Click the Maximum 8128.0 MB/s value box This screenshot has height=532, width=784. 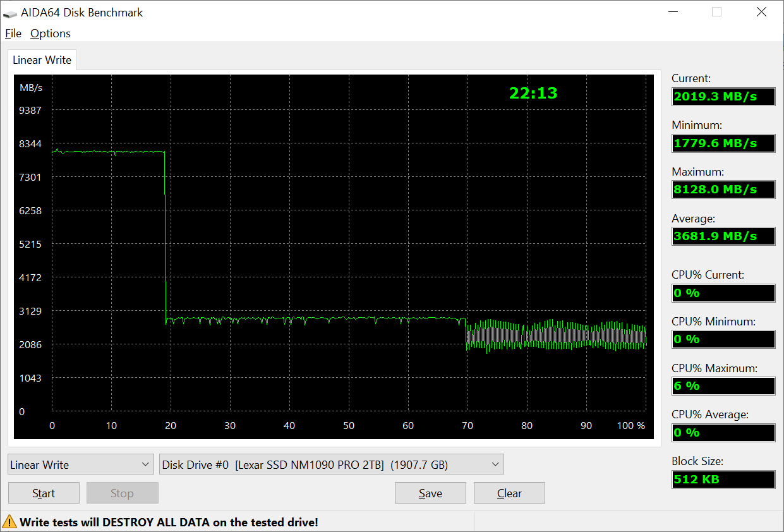pyautogui.click(x=723, y=190)
